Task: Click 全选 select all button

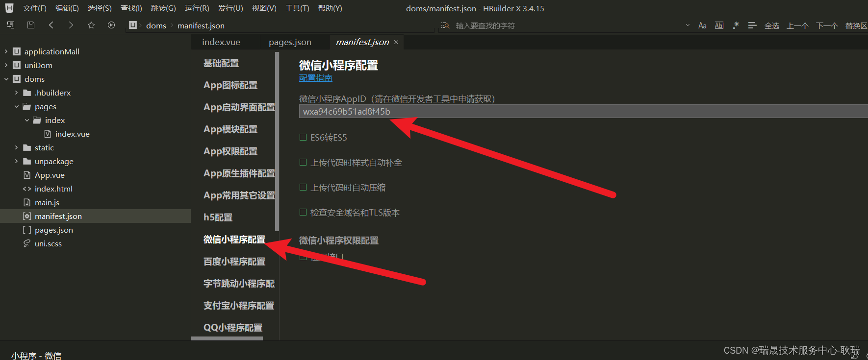Action: click(x=772, y=25)
